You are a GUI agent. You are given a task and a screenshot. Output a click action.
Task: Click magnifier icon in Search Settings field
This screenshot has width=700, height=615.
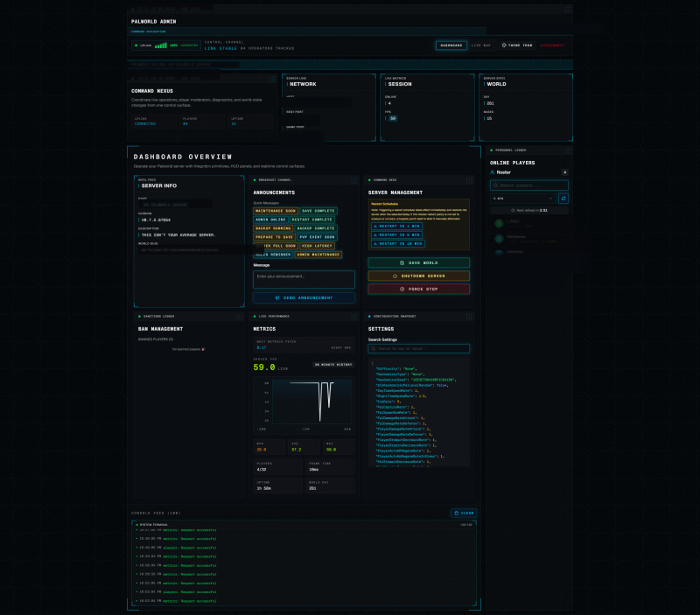pyautogui.click(x=374, y=348)
